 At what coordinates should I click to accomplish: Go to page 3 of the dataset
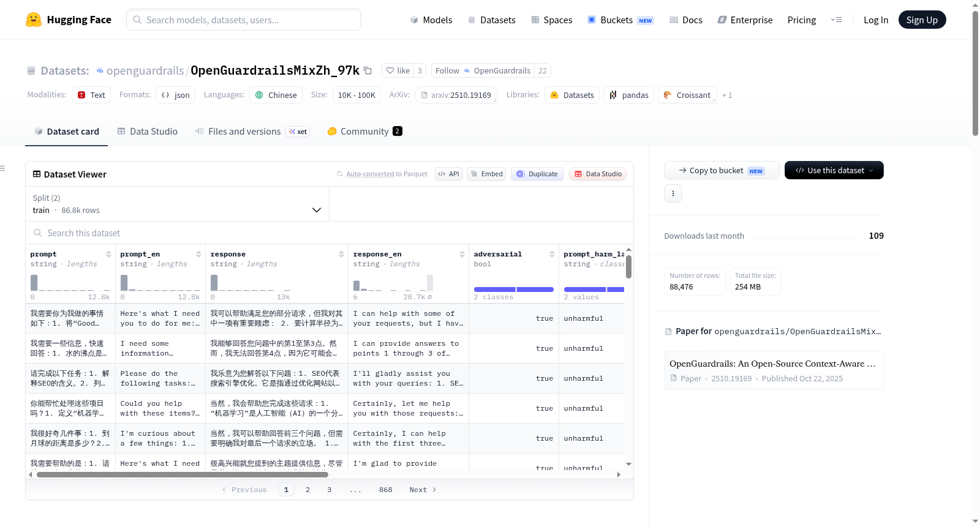(x=329, y=490)
